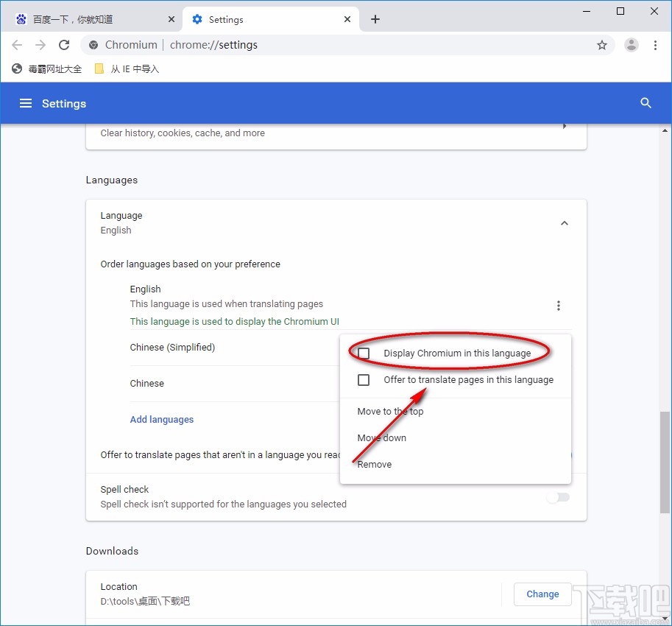Click the browser forward arrow

pos(40,45)
